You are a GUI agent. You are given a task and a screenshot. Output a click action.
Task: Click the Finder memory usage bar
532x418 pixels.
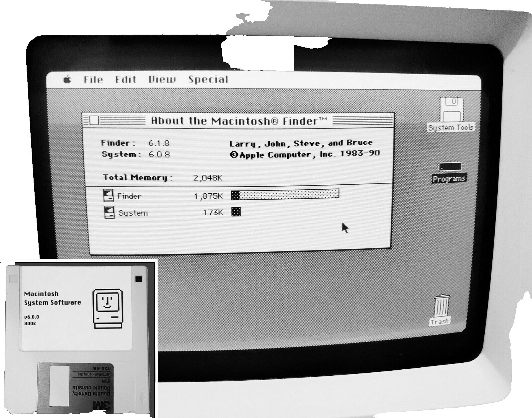pyautogui.click(x=285, y=194)
